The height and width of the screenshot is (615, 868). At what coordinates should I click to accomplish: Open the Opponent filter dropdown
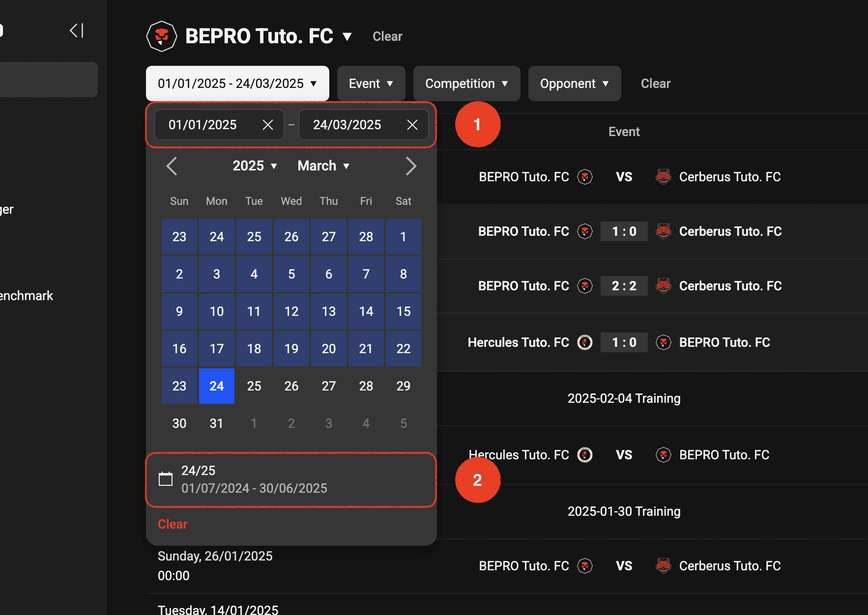click(x=575, y=84)
